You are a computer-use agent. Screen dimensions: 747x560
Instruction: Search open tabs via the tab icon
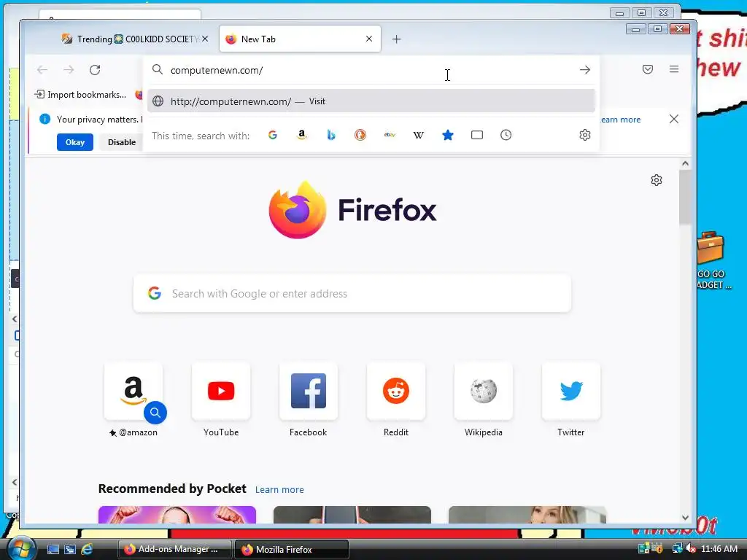[x=477, y=135]
